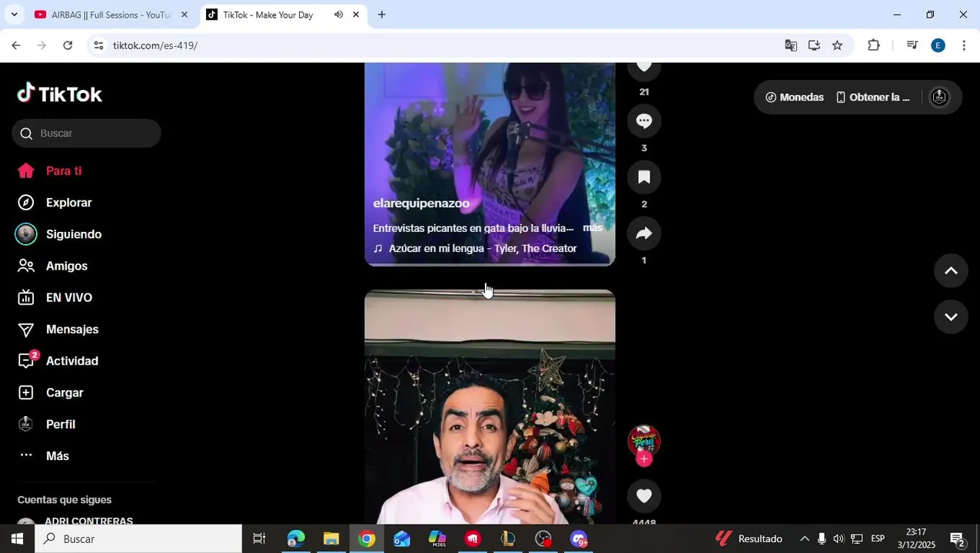
Task: Click taskbar Buscar search box
Action: point(138,539)
